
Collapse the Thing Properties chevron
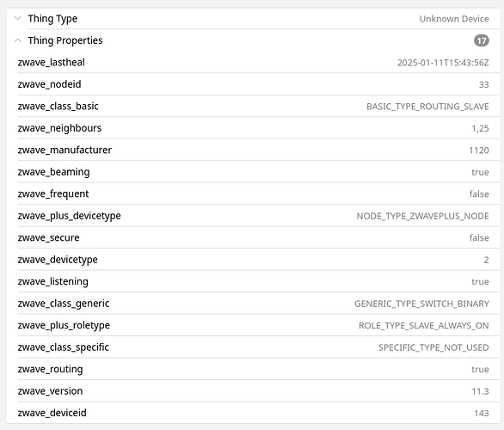click(x=18, y=40)
